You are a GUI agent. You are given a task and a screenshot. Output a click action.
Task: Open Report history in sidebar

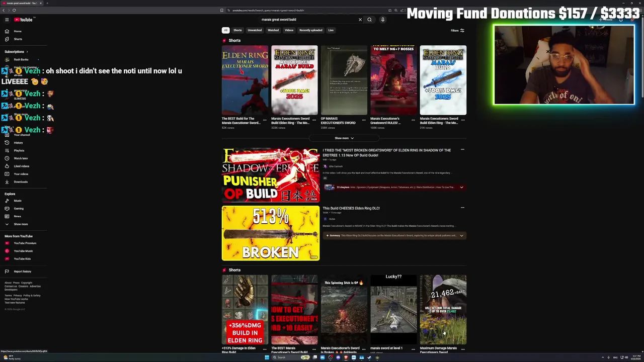(x=22, y=271)
